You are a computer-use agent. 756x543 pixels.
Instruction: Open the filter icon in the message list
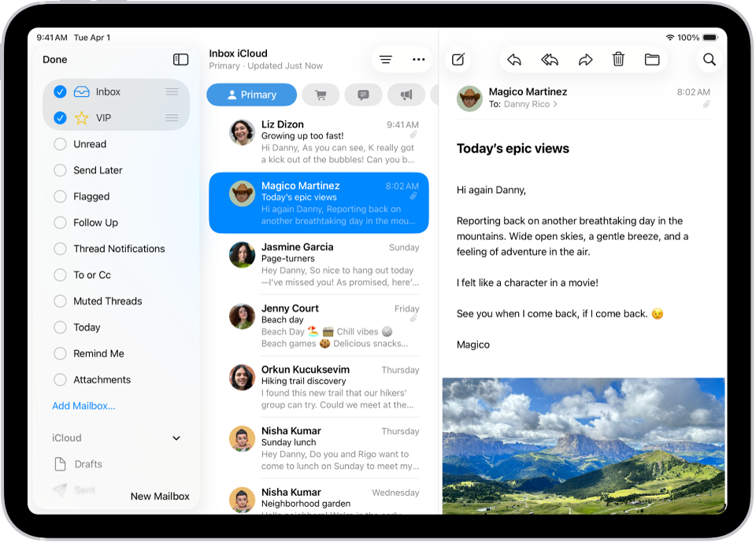(385, 59)
